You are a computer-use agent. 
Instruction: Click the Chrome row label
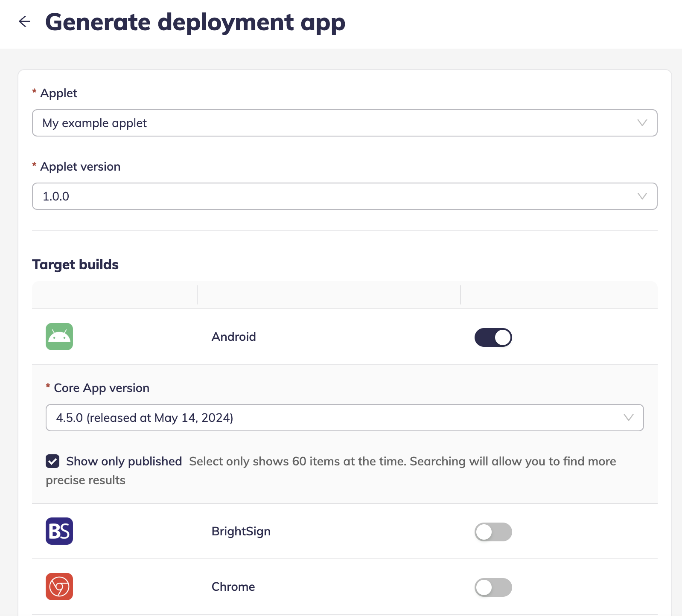click(x=233, y=587)
